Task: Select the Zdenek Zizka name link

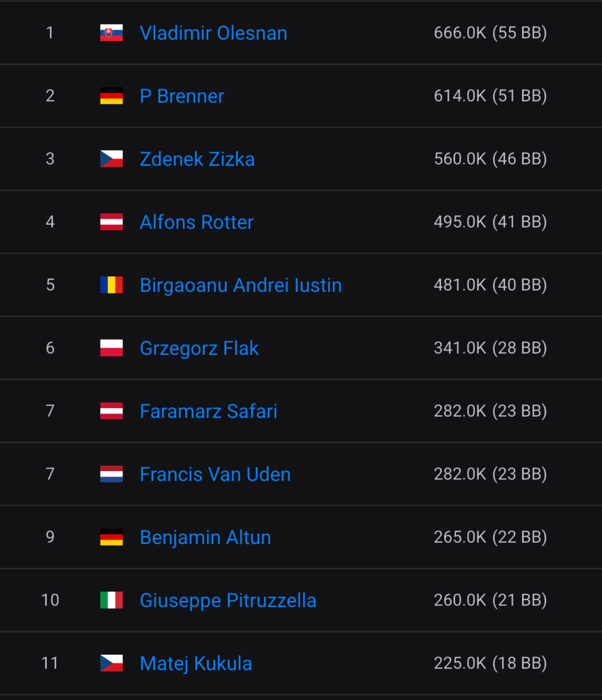Action: pyautogui.click(x=197, y=159)
